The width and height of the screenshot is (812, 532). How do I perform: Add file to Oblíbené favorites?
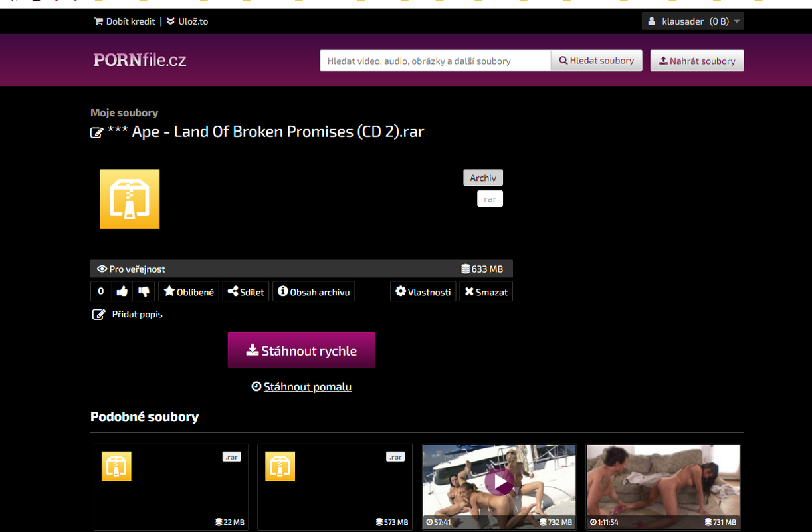(x=189, y=291)
